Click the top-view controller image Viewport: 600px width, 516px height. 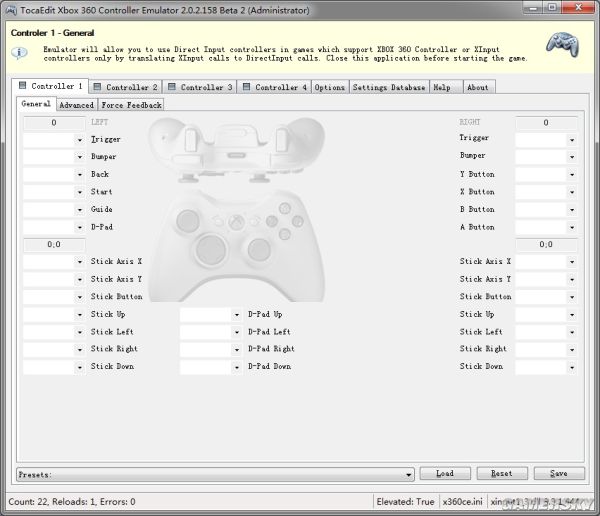coord(236,150)
